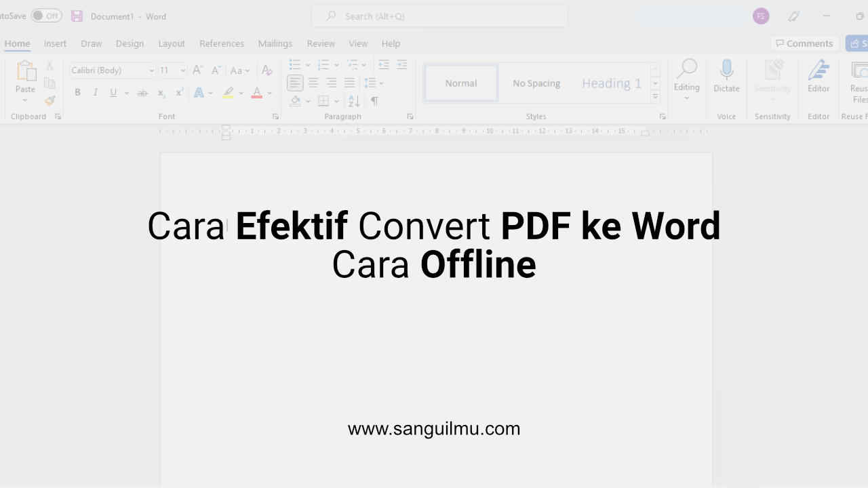Select the Normal style
Viewport: 868px width, 488px height.
(461, 83)
